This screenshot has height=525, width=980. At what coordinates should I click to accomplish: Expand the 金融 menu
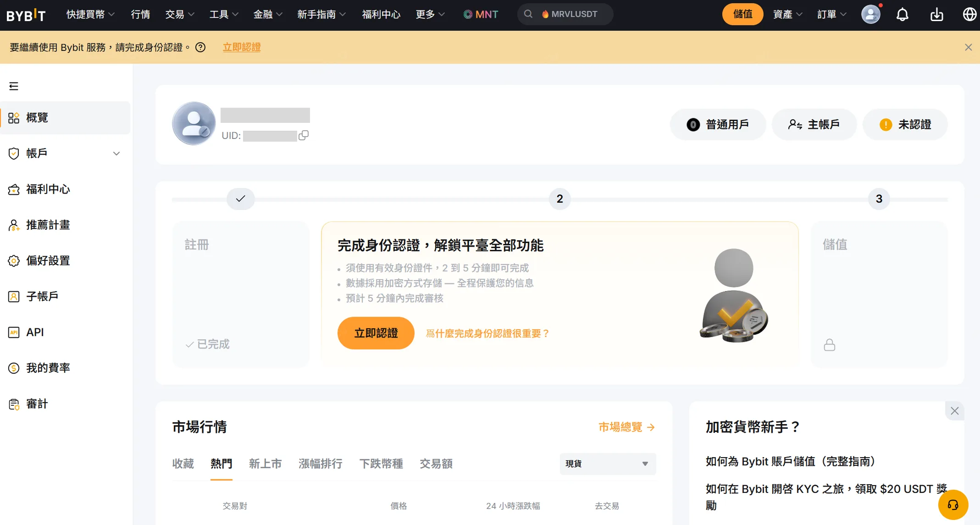coord(268,15)
